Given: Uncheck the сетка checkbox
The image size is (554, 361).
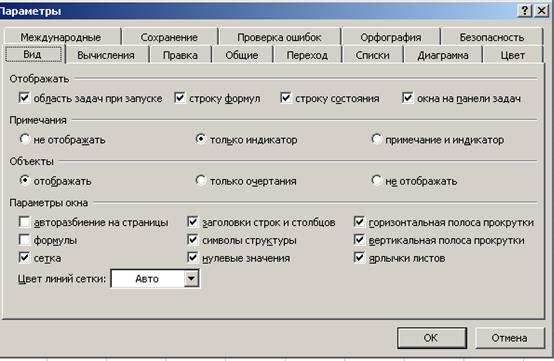Looking at the screenshot, I should click(x=24, y=257).
